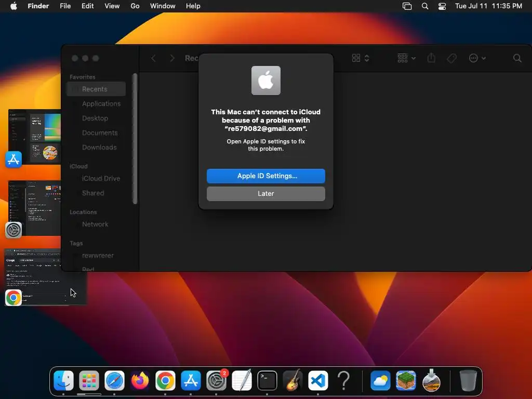Image resolution: width=532 pixels, height=399 pixels.
Task: Open Apple ID Settings from the dialog
Action: click(265, 176)
